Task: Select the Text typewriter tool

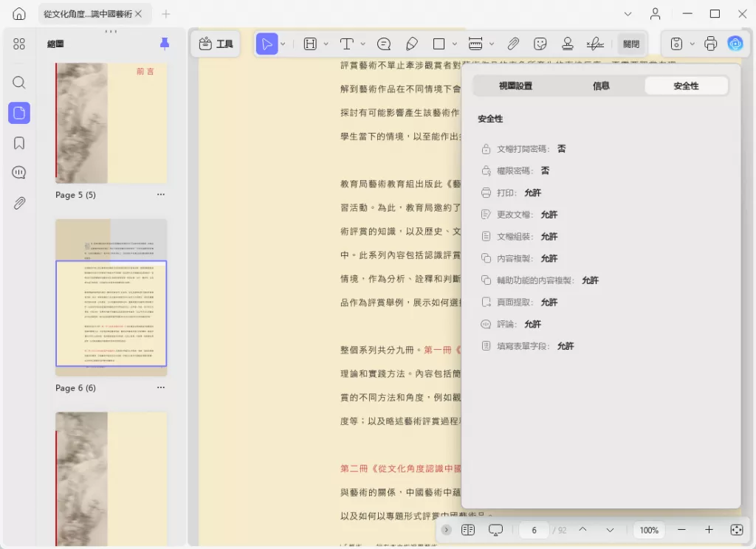Action: [x=347, y=44]
